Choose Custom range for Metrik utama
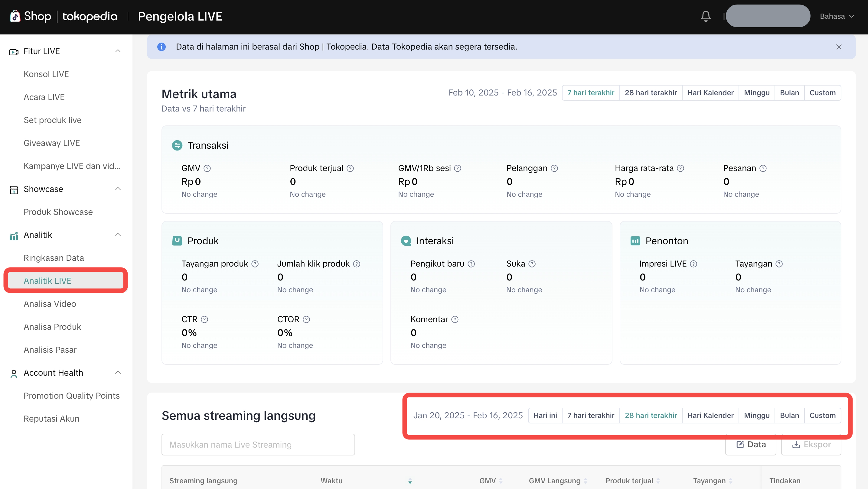Image resolution: width=868 pixels, height=489 pixels. click(x=822, y=93)
